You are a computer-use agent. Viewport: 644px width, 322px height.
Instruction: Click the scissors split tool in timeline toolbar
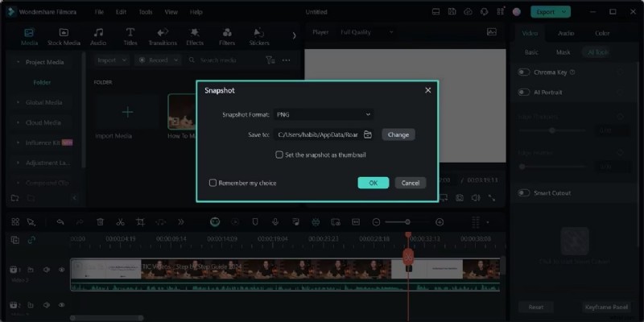point(120,222)
